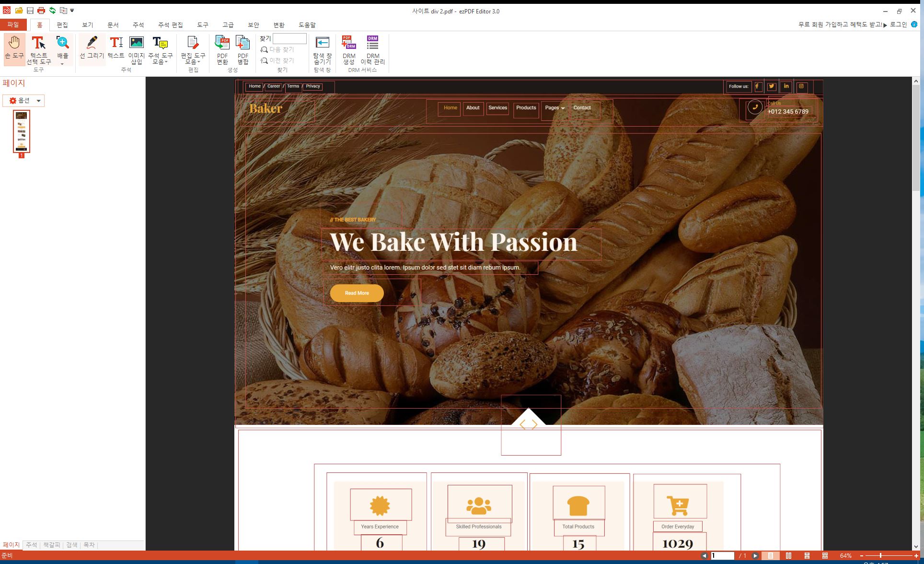Select the Hand tool (손 도구)
924x564 pixels.
coord(14,48)
